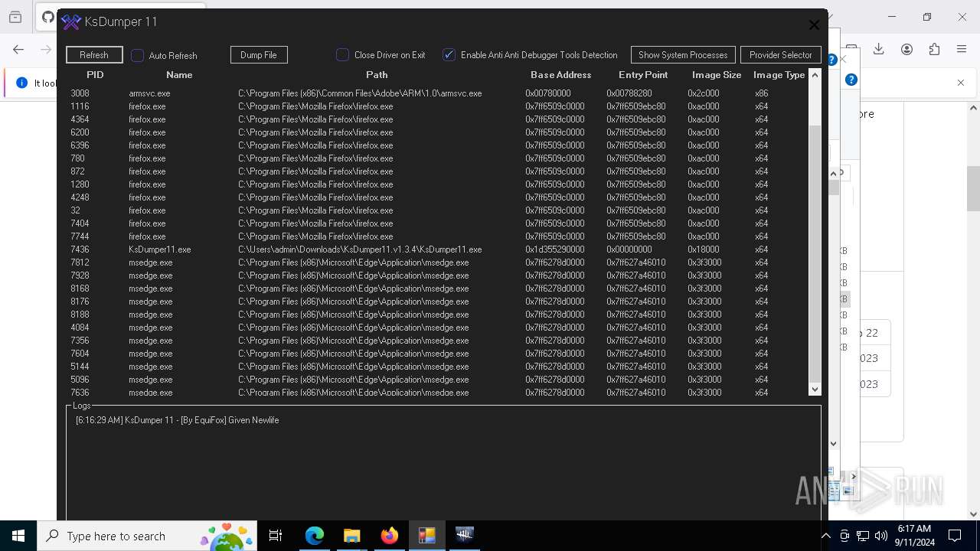Open network status tray icon

tap(863, 536)
